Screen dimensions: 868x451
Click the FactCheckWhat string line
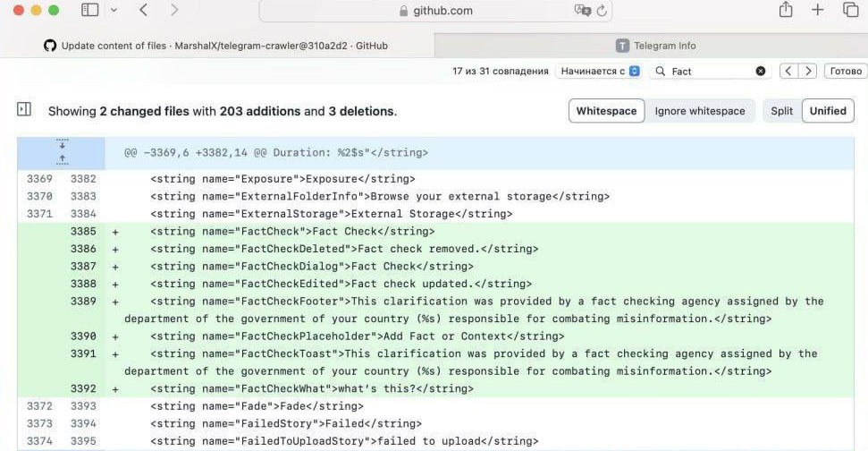point(312,389)
